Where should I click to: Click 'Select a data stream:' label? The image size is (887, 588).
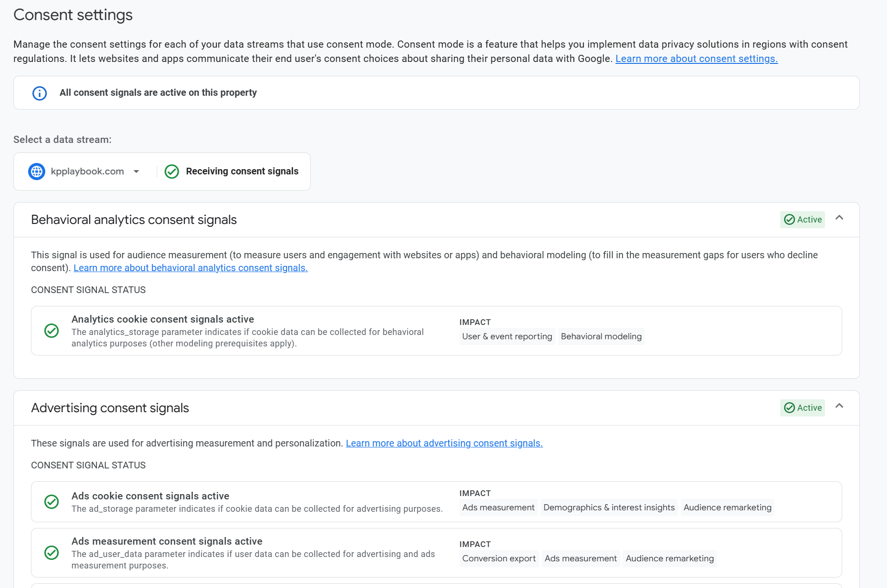pyautogui.click(x=62, y=140)
